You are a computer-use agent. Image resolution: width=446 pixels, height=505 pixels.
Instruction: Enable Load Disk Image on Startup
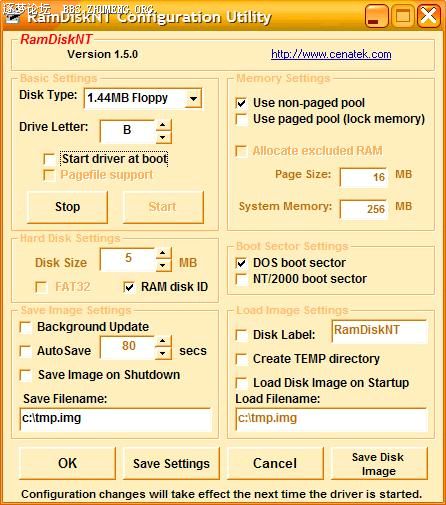coord(241,383)
